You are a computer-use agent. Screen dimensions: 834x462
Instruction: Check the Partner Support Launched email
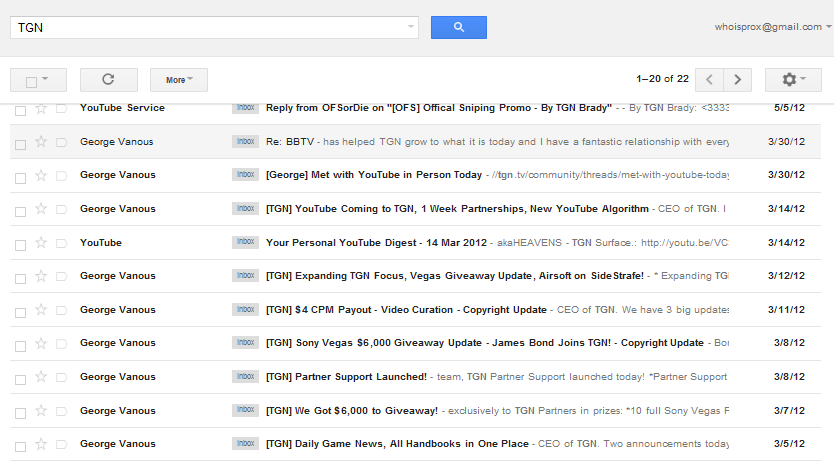pyautogui.click(x=20, y=380)
